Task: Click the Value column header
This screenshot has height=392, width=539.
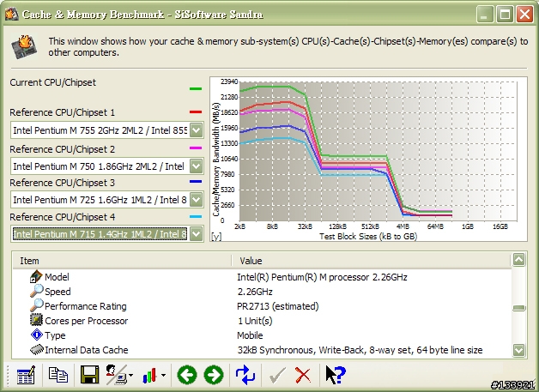Action: [x=372, y=261]
